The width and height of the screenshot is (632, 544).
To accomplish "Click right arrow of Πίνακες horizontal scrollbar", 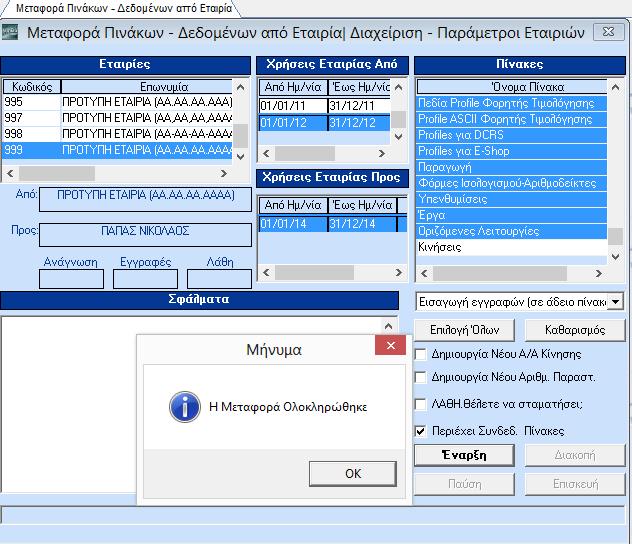I will point(599,274).
